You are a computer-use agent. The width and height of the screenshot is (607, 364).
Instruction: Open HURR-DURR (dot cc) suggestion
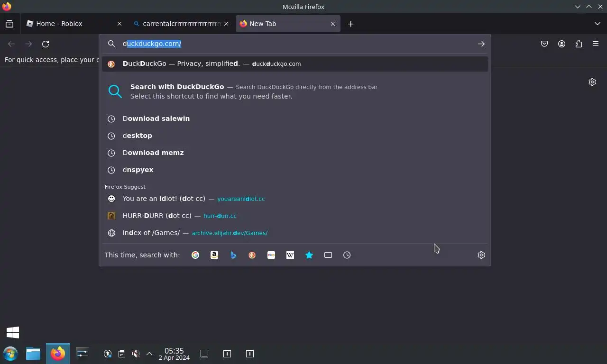pos(295,216)
